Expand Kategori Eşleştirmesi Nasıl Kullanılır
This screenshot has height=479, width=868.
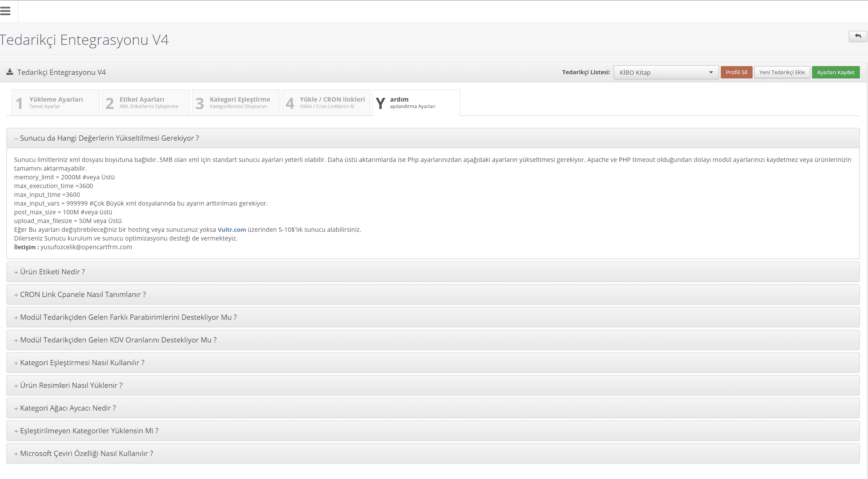point(433,363)
